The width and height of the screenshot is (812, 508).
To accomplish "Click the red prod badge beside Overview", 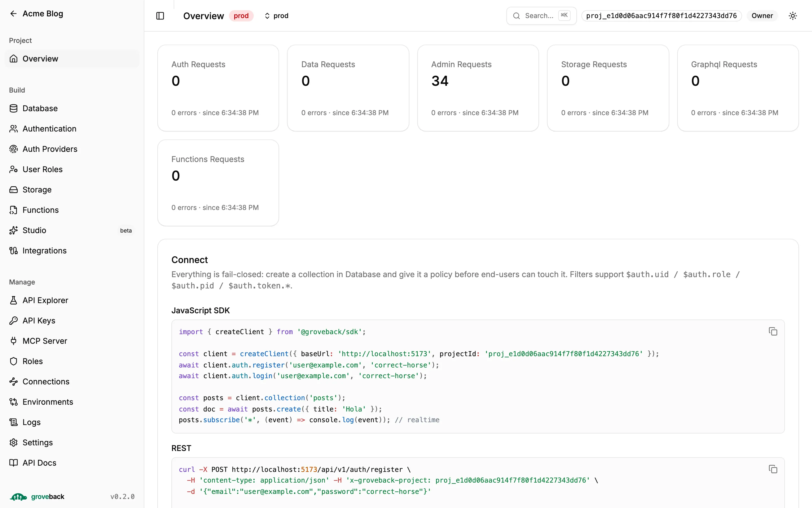I will 241,16.
